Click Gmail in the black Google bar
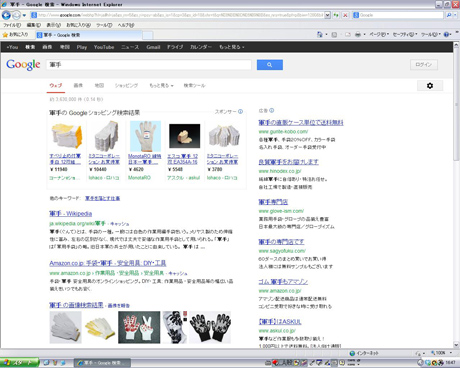The width and height of the screenshot is (460, 368). [153, 47]
